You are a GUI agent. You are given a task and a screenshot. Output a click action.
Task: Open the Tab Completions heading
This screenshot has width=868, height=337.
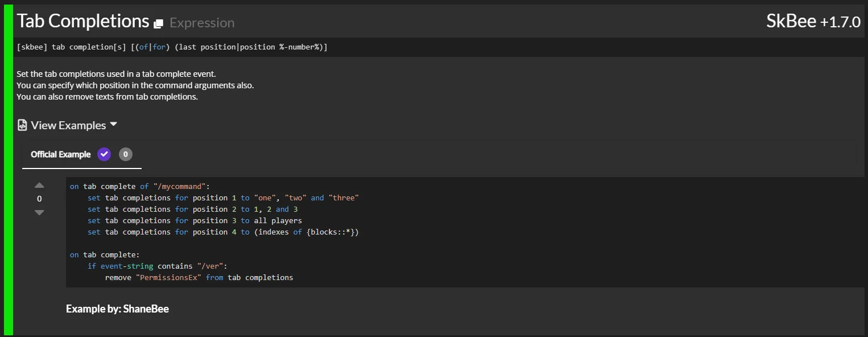tap(83, 21)
